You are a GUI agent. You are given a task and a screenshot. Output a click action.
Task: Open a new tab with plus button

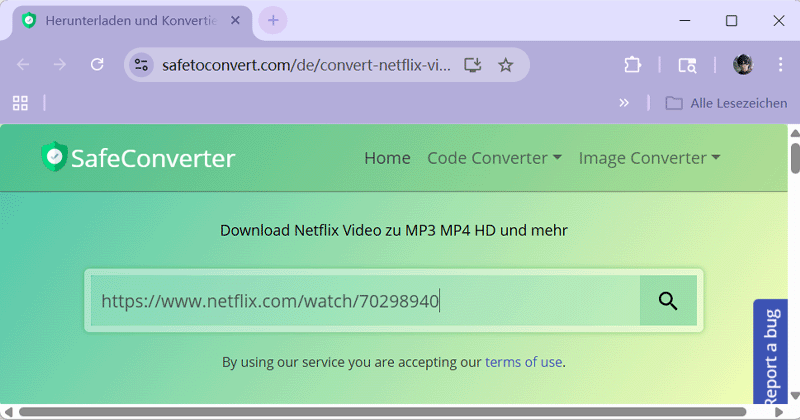[273, 20]
